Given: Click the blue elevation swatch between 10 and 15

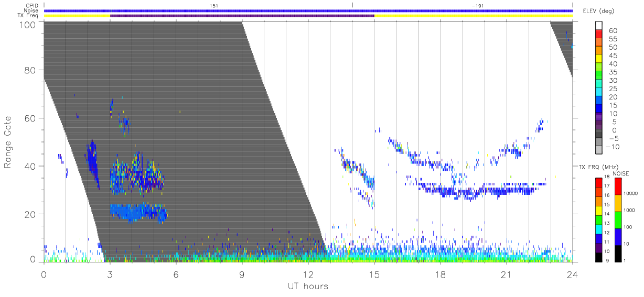Looking at the screenshot, I should pyautogui.click(x=599, y=109).
